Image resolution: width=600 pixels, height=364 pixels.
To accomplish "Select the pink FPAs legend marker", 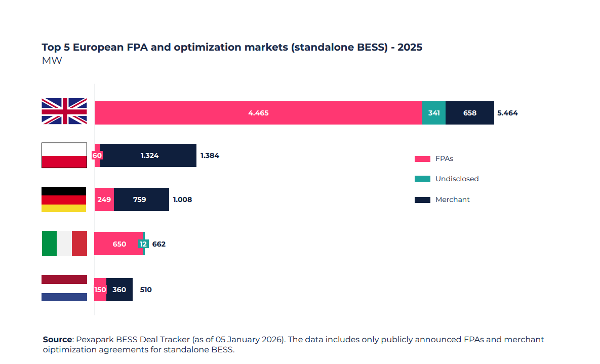I will [424, 158].
